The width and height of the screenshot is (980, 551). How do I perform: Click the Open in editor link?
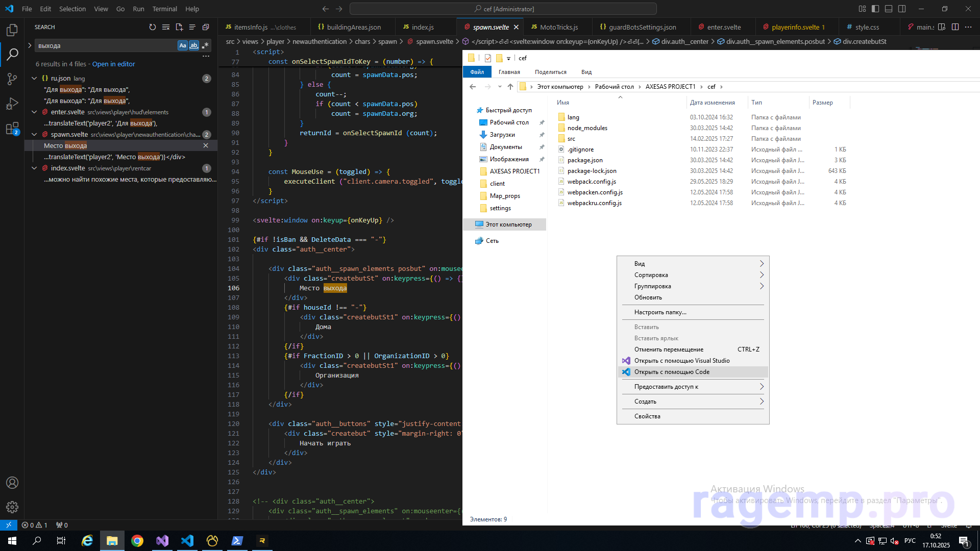coord(113,64)
